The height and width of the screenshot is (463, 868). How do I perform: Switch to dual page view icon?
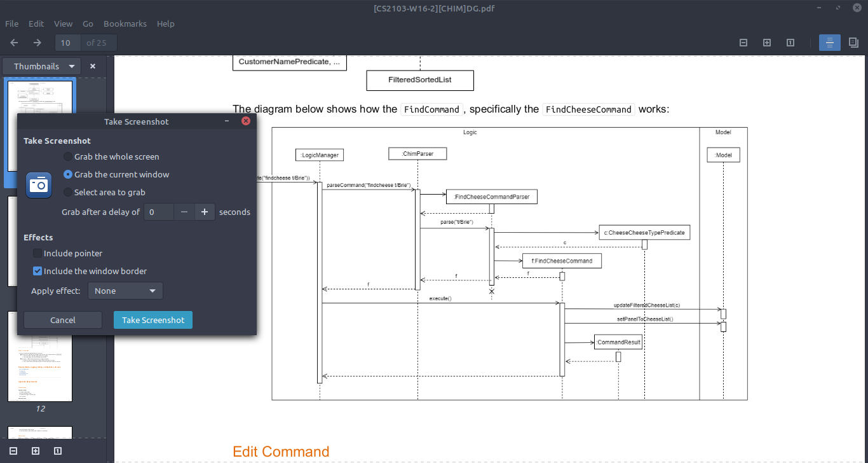click(x=853, y=42)
